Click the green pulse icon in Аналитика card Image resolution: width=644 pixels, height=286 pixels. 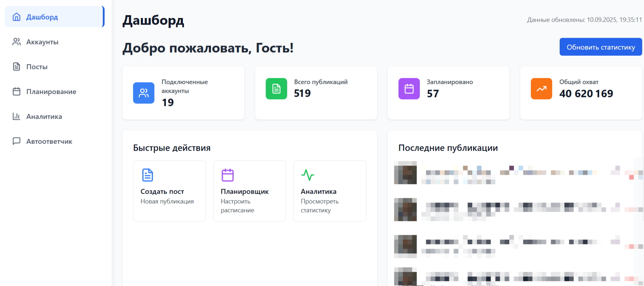(308, 175)
